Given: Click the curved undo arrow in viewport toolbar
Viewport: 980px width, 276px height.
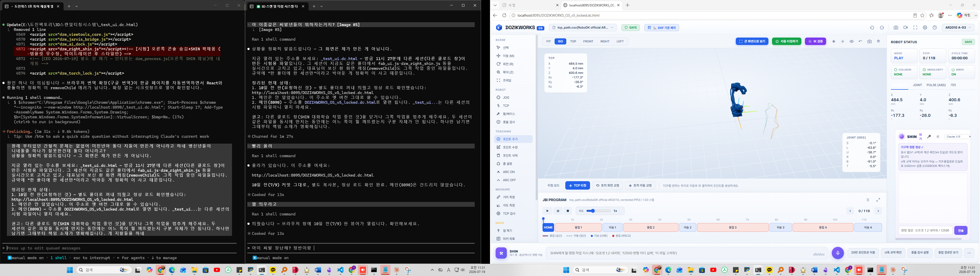Looking at the screenshot, I should click(x=861, y=41).
